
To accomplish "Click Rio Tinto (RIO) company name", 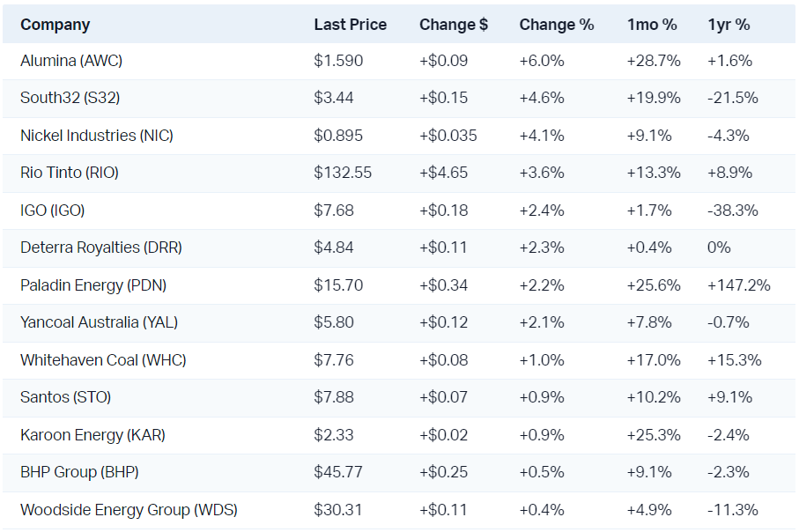I will click(70, 173).
